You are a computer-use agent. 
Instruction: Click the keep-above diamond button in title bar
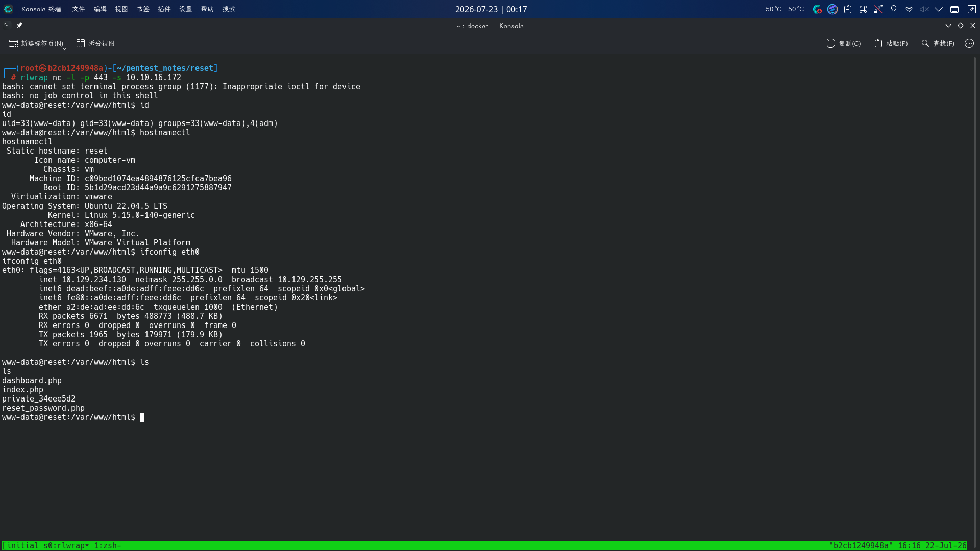point(961,26)
